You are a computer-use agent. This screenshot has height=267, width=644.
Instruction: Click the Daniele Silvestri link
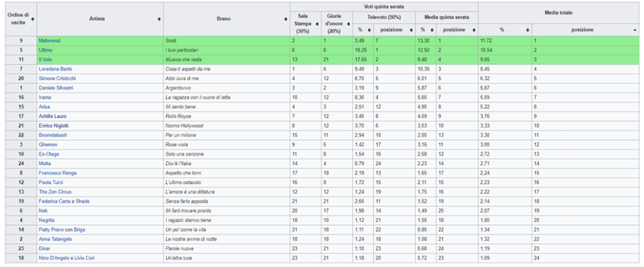coord(55,88)
